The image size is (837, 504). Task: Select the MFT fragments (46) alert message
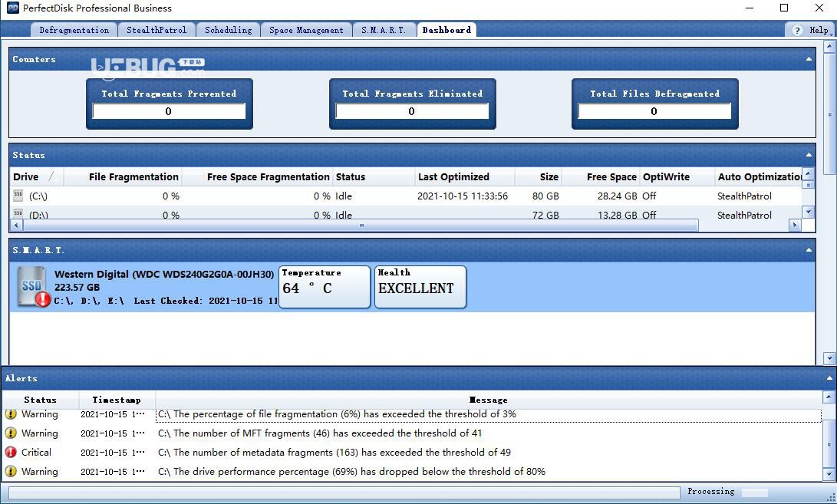pos(320,433)
